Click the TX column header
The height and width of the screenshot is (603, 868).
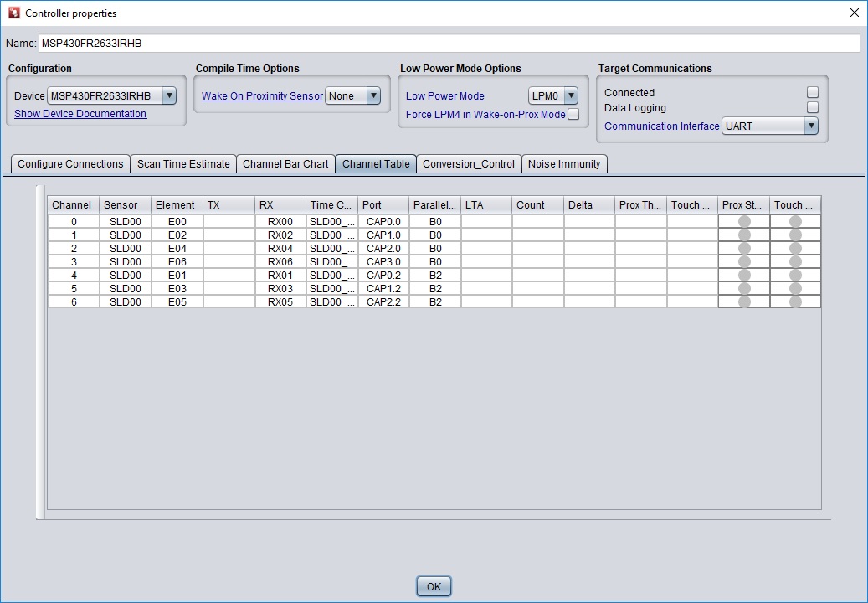tap(229, 205)
